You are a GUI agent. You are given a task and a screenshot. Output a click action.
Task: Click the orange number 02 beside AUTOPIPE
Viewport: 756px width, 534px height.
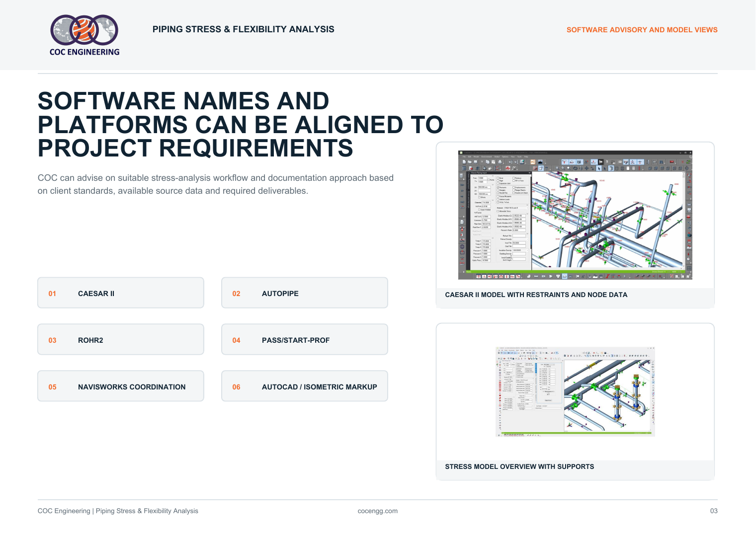pyautogui.click(x=236, y=294)
